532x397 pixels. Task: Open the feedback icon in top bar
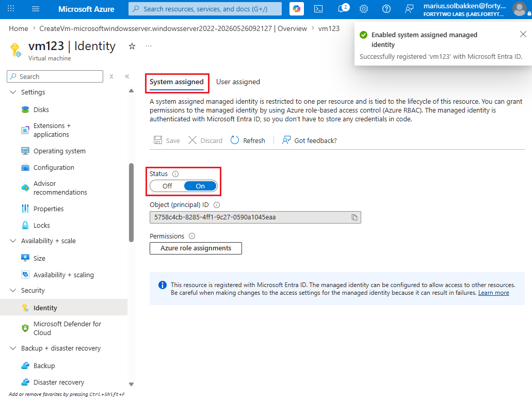pos(409,9)
